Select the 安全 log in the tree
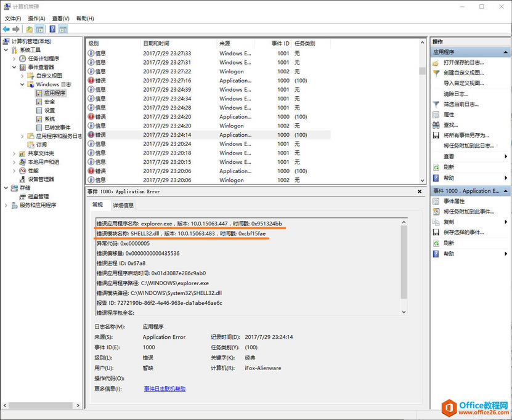The width and height of the screenshot is (512, 420). point(49,102)
